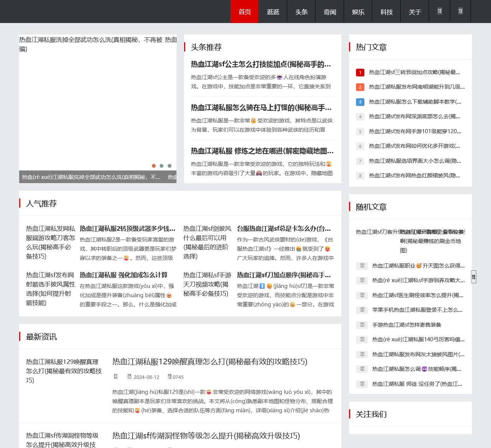
Task: Open random article 手游热血江湖sf怎样寄售装备
Action: (407, 325)
